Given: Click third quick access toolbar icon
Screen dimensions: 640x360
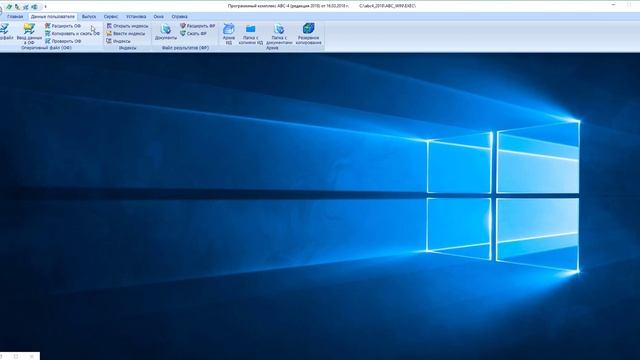Looking at the screenshot, I should 26,7.
